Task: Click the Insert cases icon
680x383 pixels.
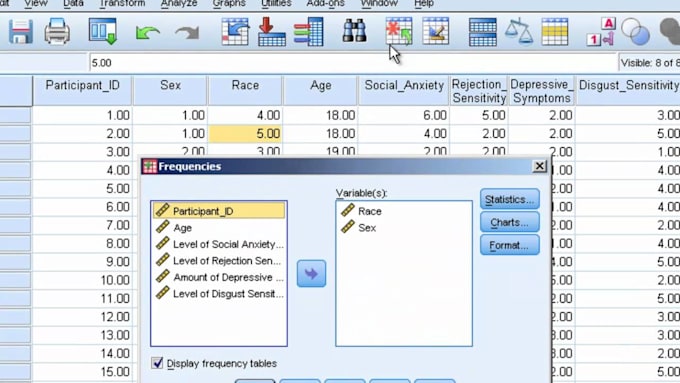Action: 399,31
